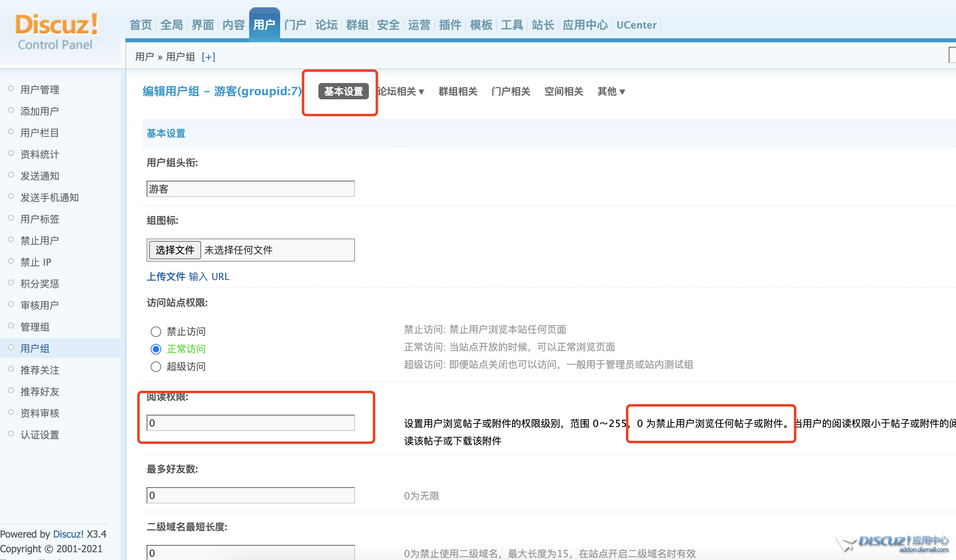Open 积分奖惩 in the sidebar
Viewport: 956px width, 560px height.
(40, 284)
